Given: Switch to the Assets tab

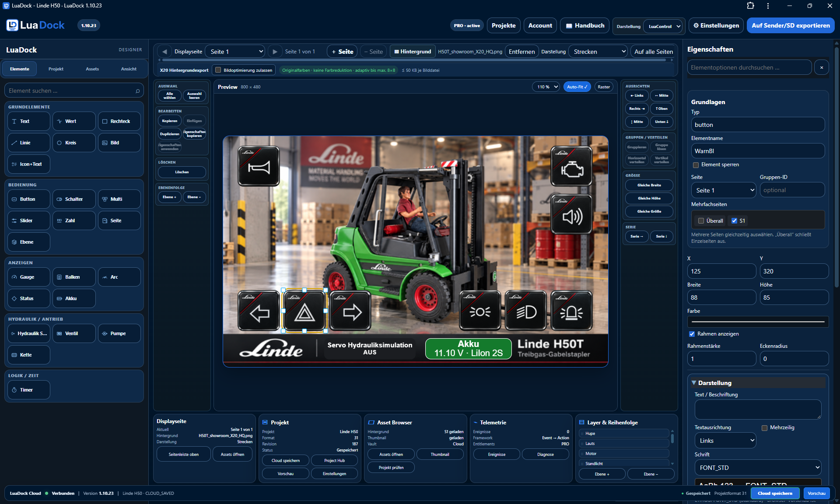Looking at the screenshot, I should point(92,69).
